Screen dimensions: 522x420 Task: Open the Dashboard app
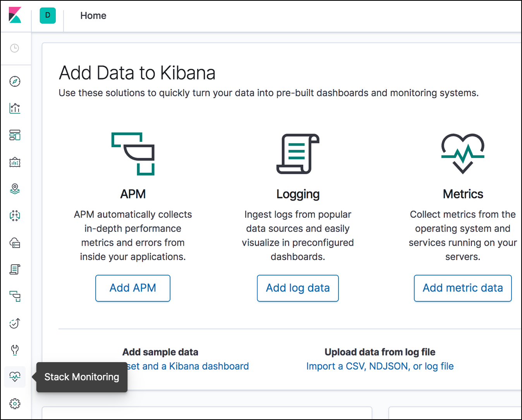coord(14,135)
